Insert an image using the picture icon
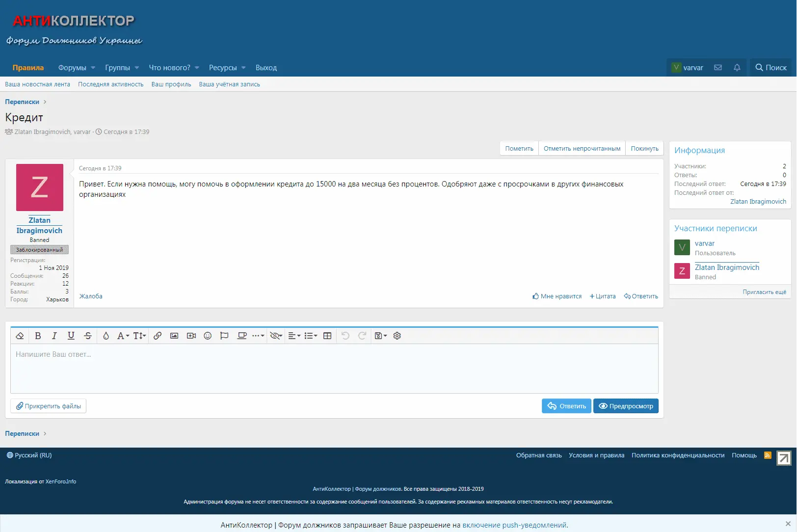Image resolution: width=797 pixels, height=532 pixels. click(x=174, y=336)
